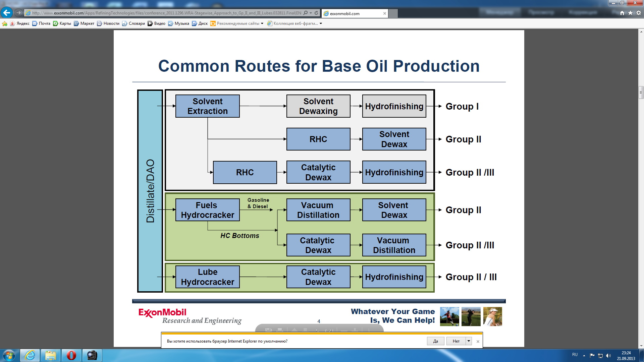Click the soccer player thumbnail

[449, 316]
